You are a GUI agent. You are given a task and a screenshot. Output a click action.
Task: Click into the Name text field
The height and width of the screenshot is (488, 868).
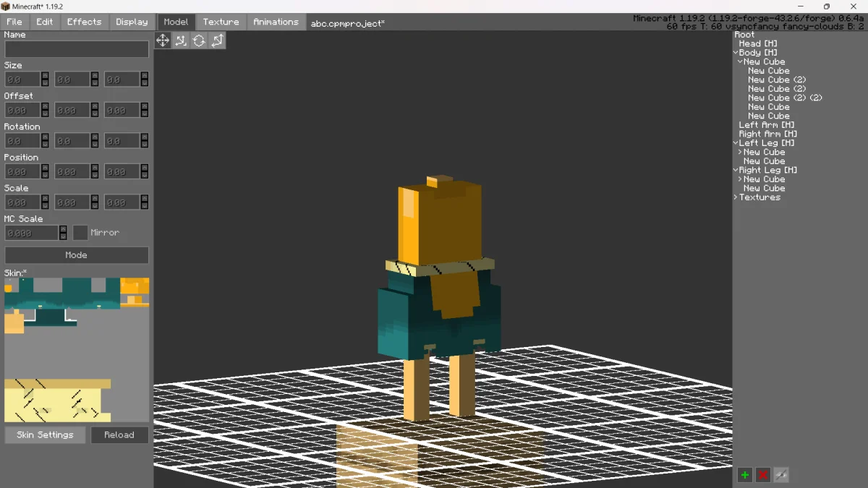(77, 49)
